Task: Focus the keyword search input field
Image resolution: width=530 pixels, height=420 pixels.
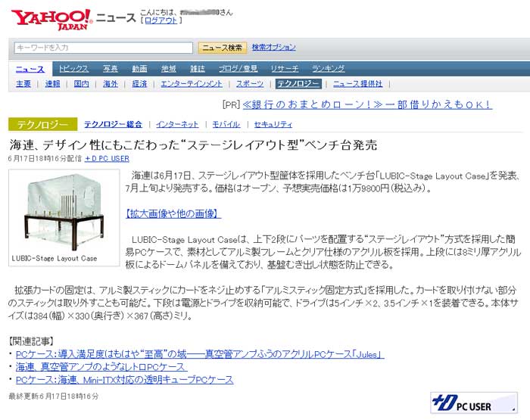Action: (x=104, y=48)
